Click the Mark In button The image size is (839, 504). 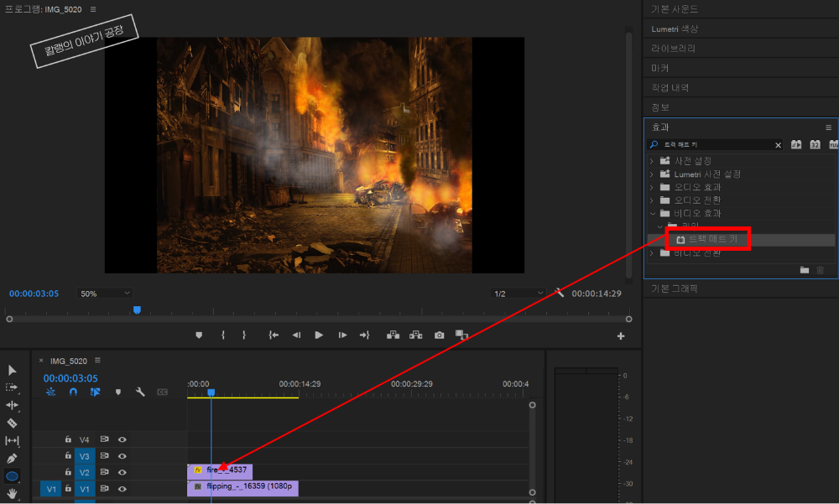tap(223, 335)
